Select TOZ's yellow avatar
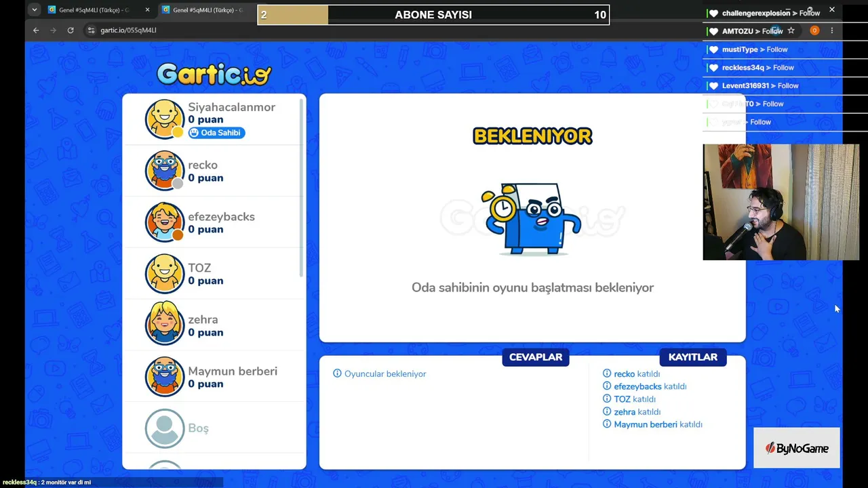 (165, 274)
